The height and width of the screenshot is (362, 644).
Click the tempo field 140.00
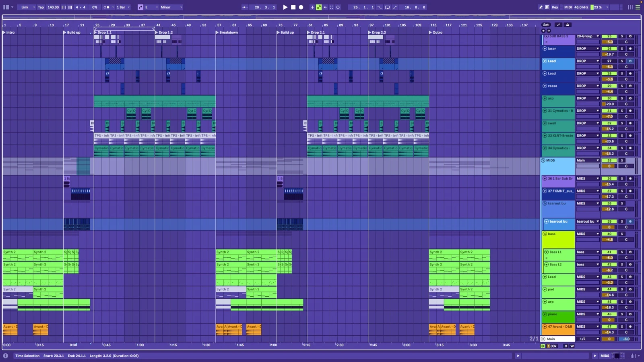tap(53, 7)
